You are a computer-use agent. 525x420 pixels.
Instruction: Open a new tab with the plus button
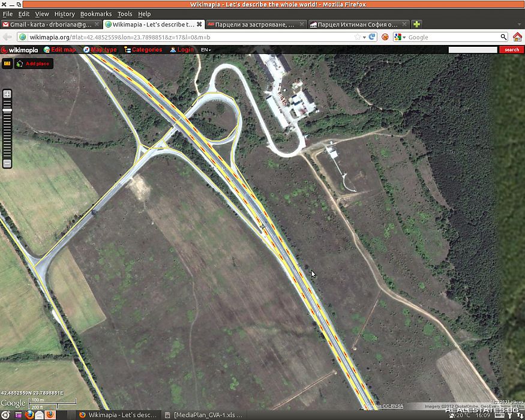click(x=416, y=25)
